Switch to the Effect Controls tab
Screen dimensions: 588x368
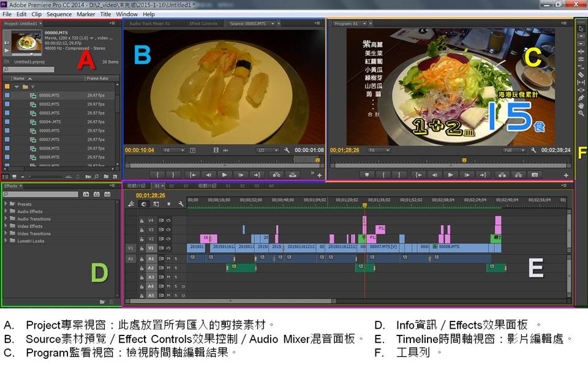pyautogui.click(x=203, y=24)
